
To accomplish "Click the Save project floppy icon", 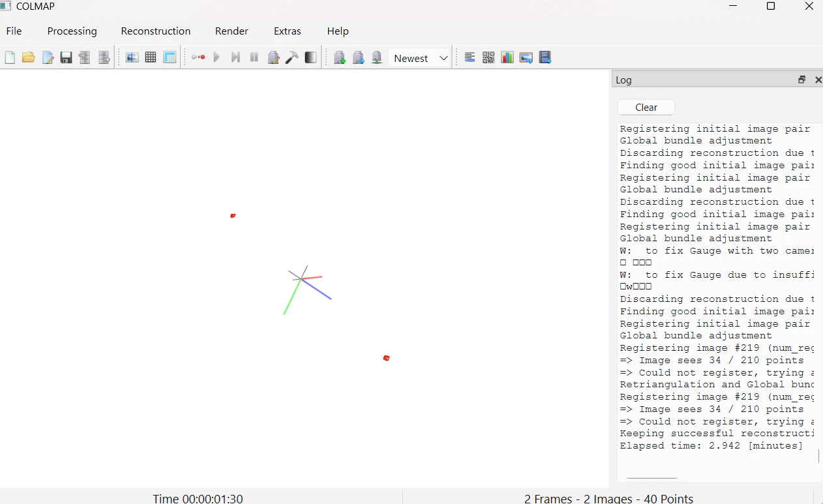I will click(66, 58).
